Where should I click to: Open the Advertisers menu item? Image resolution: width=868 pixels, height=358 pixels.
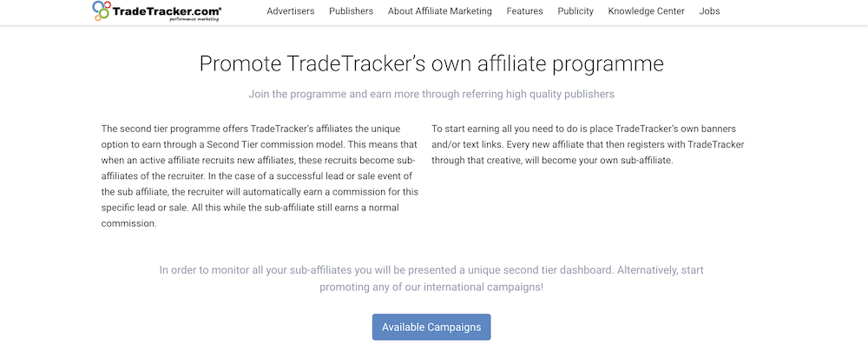point(291,11)
